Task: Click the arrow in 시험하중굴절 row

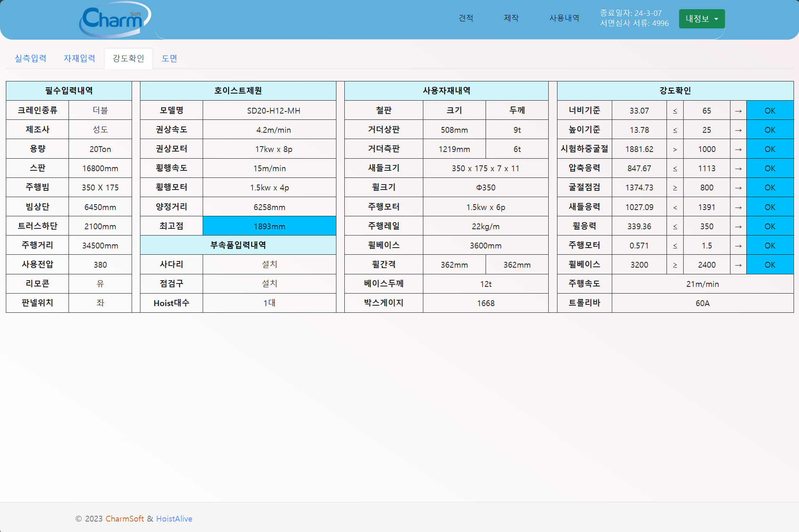Action: [738, 149]
